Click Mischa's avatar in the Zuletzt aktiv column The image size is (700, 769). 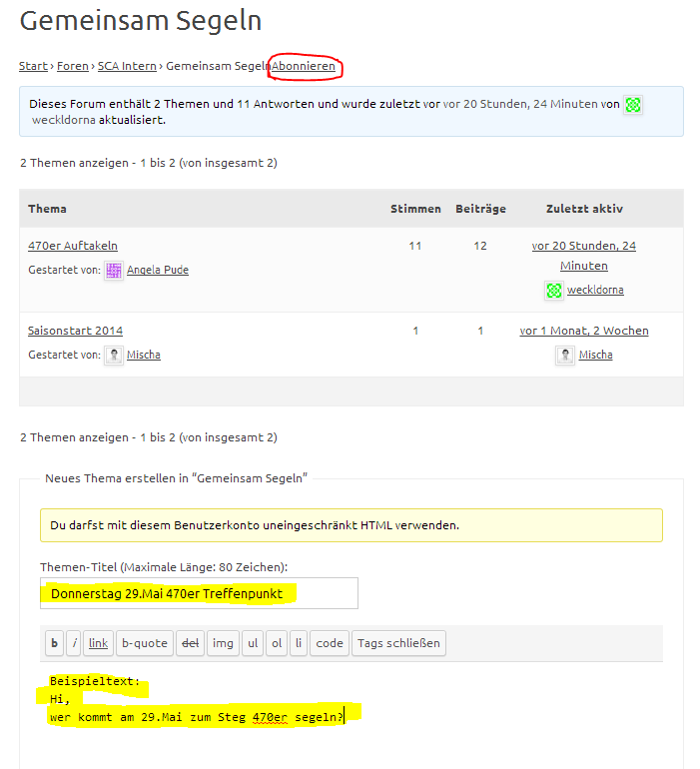point(566,355)
